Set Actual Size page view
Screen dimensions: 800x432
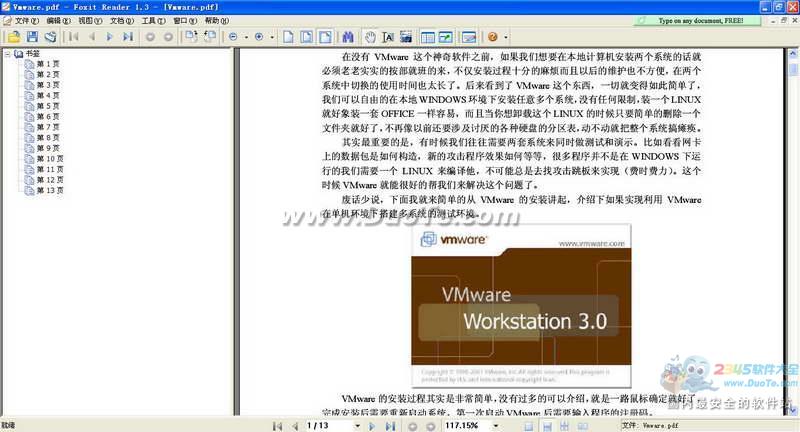[288, 37]
